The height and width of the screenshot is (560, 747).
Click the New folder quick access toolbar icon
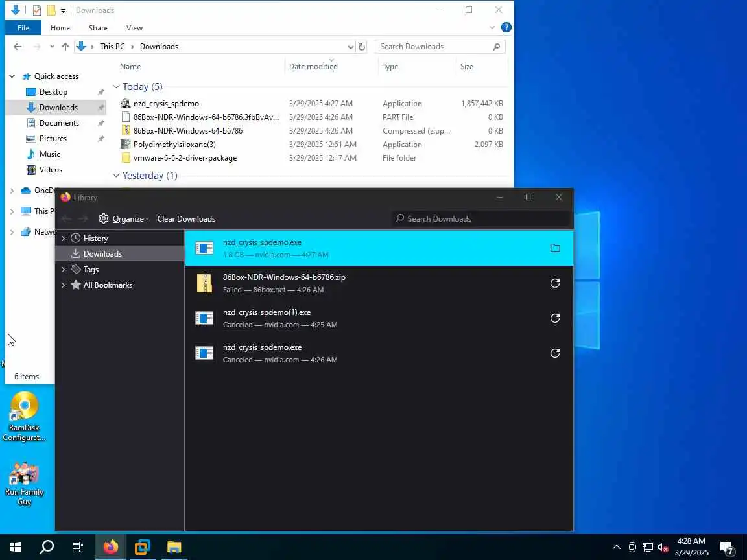point(51,10)
